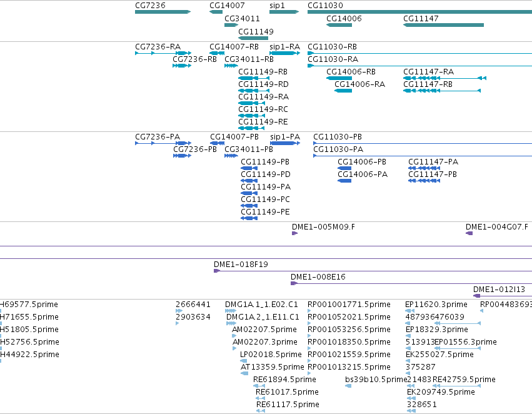Select transcript CG7236-RB
Screen dimensions: 532x414
point(195,59)
